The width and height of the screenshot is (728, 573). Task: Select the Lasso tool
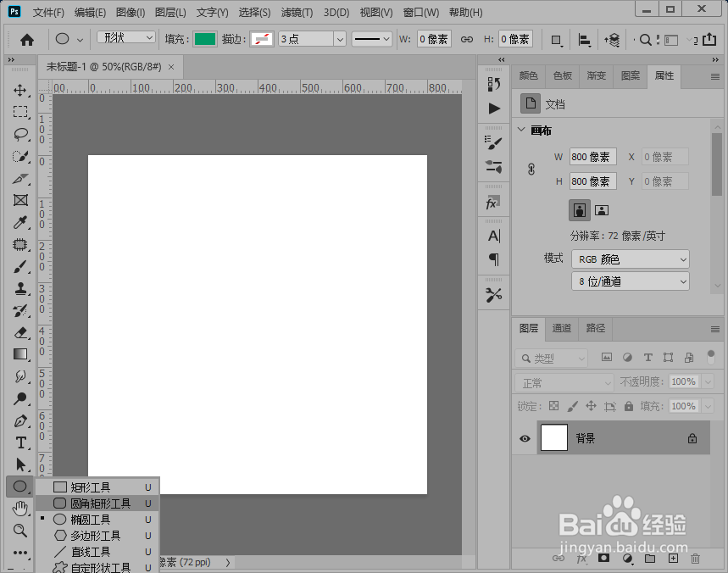(x=20, y=134)
